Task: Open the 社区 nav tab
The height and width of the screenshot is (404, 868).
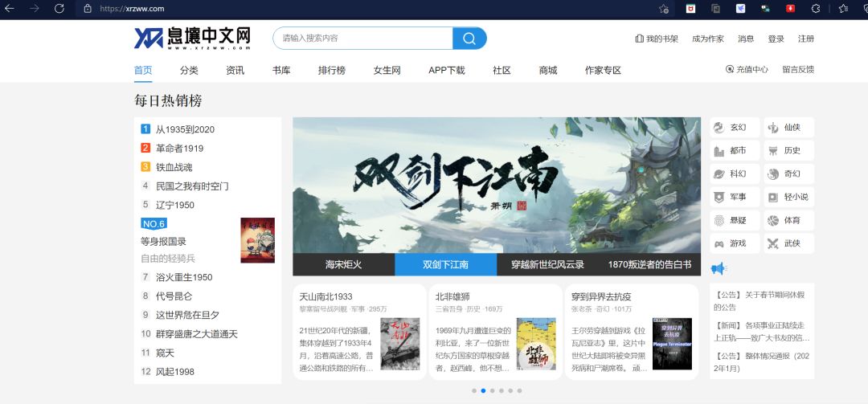Action: pyautogui.click(x=502, y=71)
